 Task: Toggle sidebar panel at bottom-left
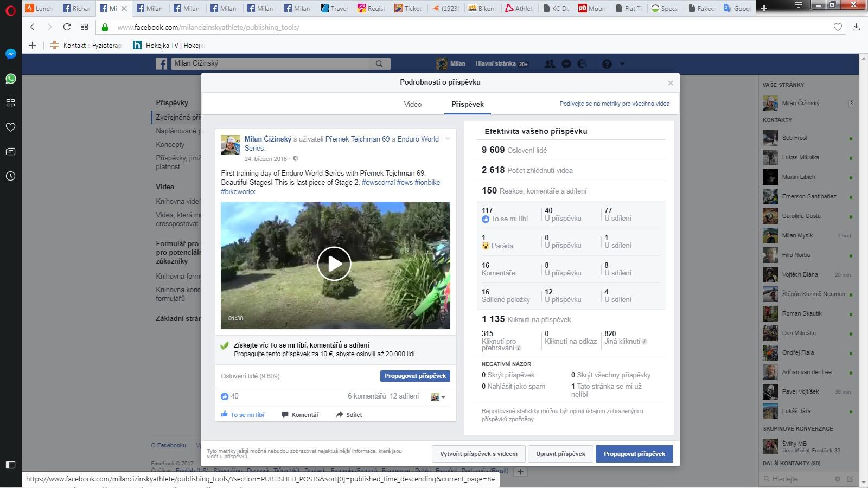tap(10, 465)
